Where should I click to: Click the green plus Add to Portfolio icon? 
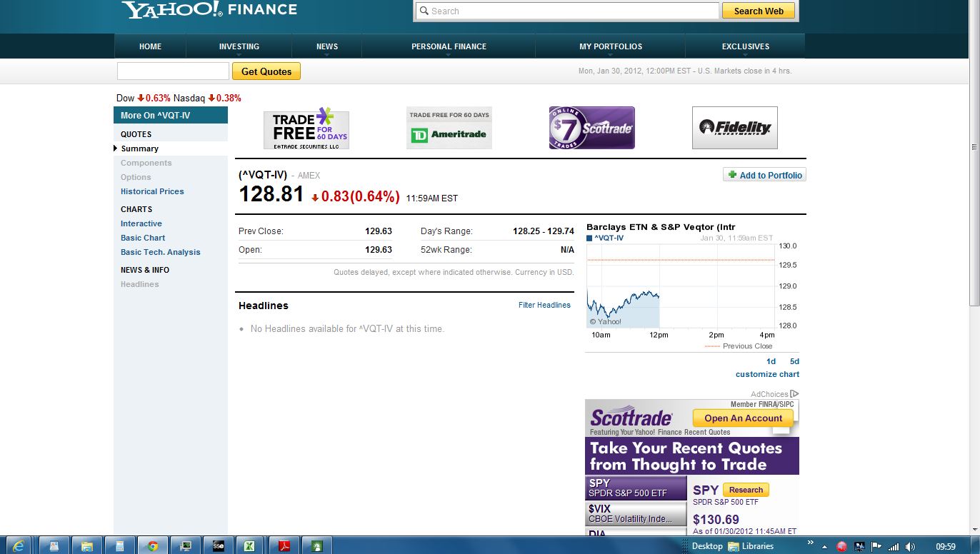(732, 175)
